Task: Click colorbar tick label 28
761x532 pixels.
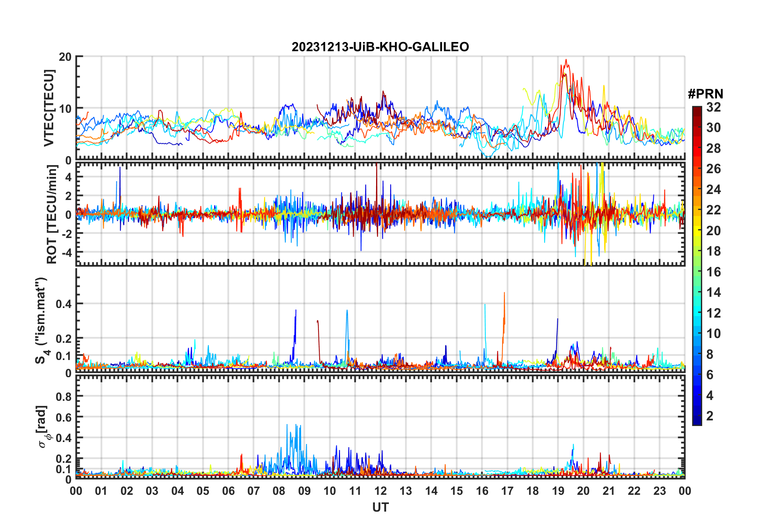Action: click(713, 148)
